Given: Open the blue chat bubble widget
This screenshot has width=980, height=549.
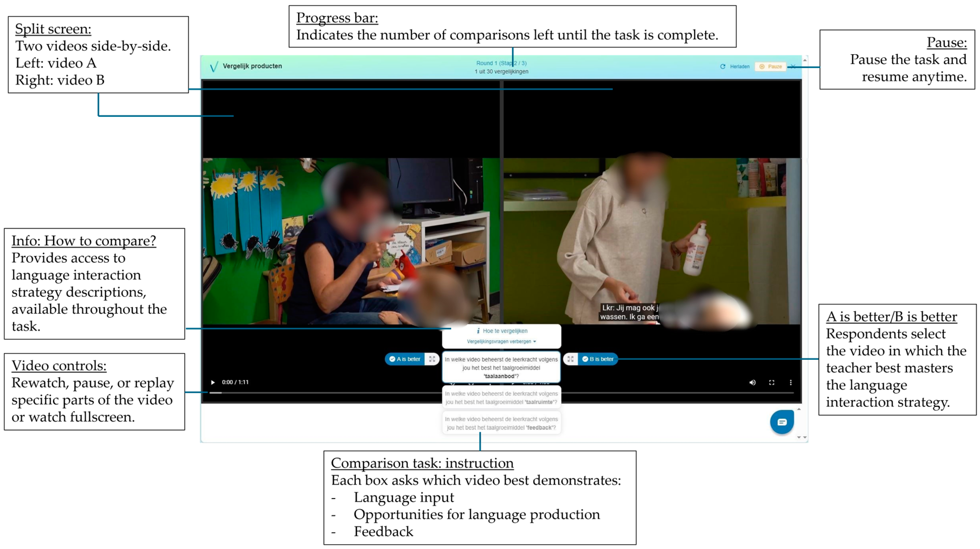Looking at the screenshot, I should 782,422.
